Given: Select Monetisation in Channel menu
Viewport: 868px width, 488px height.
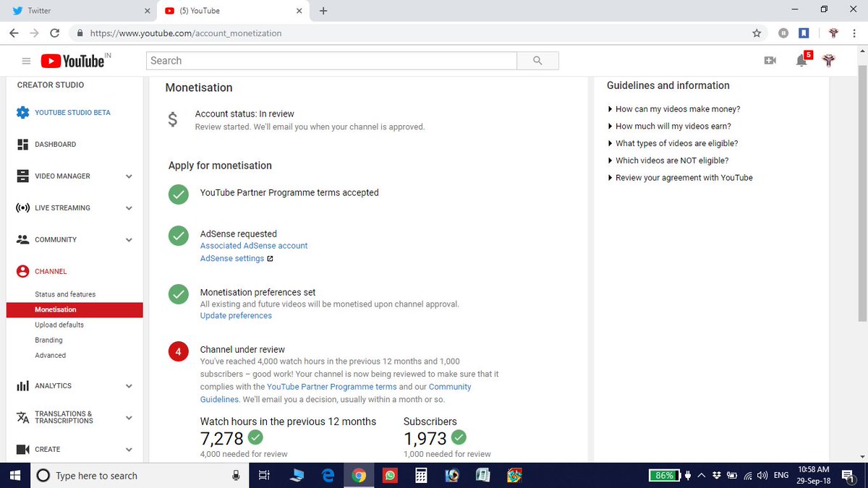Looking at the screenshot, I should (x=75, y=309).
